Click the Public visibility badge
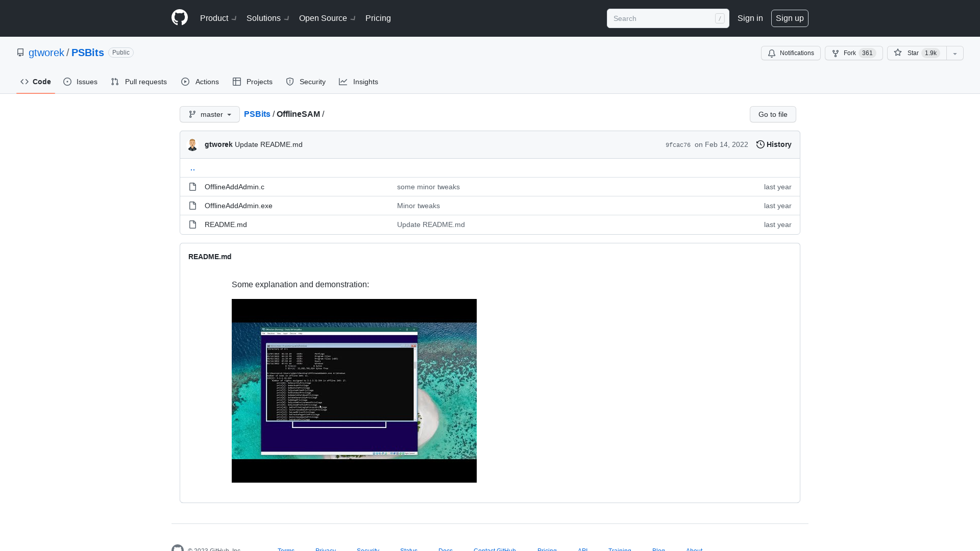Viewport: 980px width, 551px height. [x=121, y=53]
